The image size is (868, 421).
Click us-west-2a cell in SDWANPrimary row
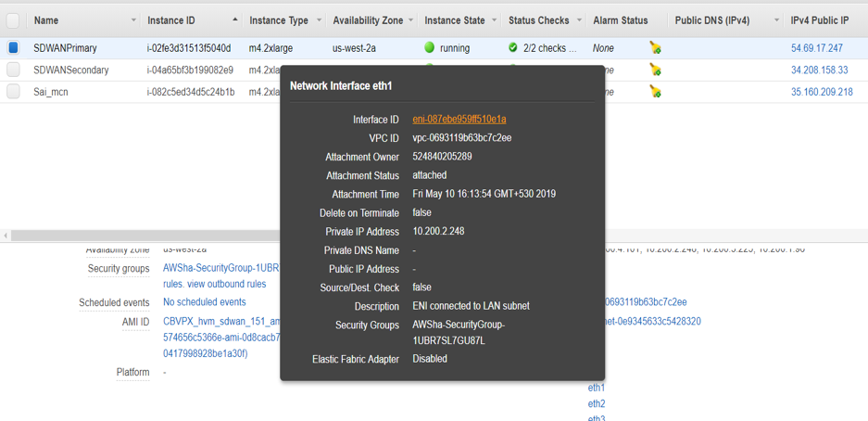354,48
